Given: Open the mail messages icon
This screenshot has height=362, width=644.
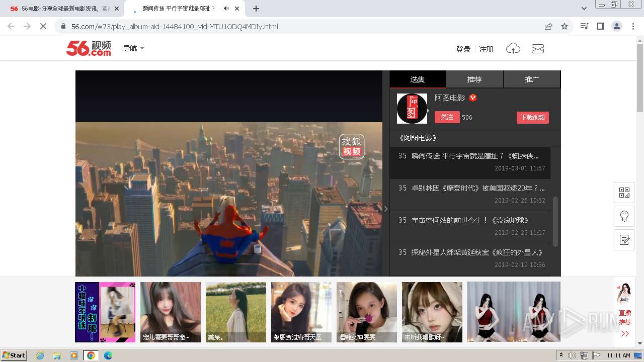Looking at the screenshot, I should 538,49.
